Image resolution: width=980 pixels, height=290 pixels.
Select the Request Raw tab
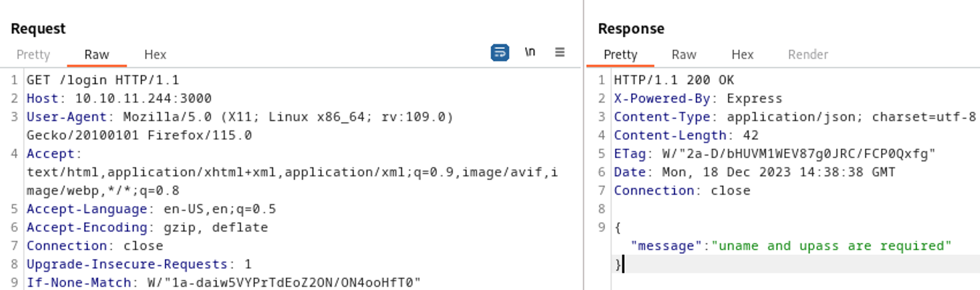(x=97, y=54)
